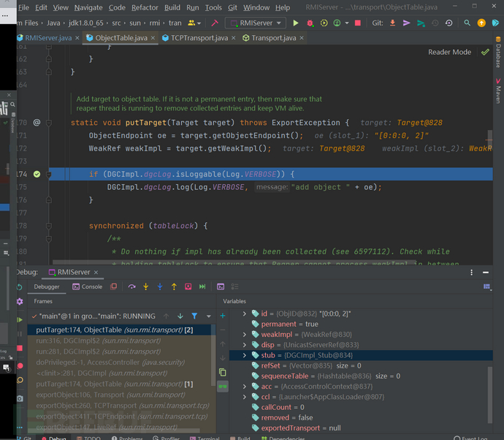Viewport: 504px width, 440px height.
Task: Click the orange update arrow icon
Action: (x=481, y=23)
